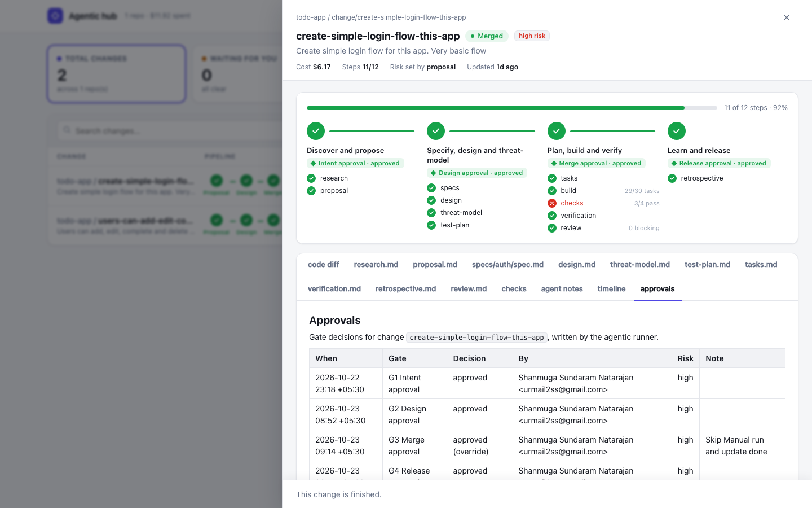
Task: Open the specs/auth/spec.md tab
Action: coord(507,264)
